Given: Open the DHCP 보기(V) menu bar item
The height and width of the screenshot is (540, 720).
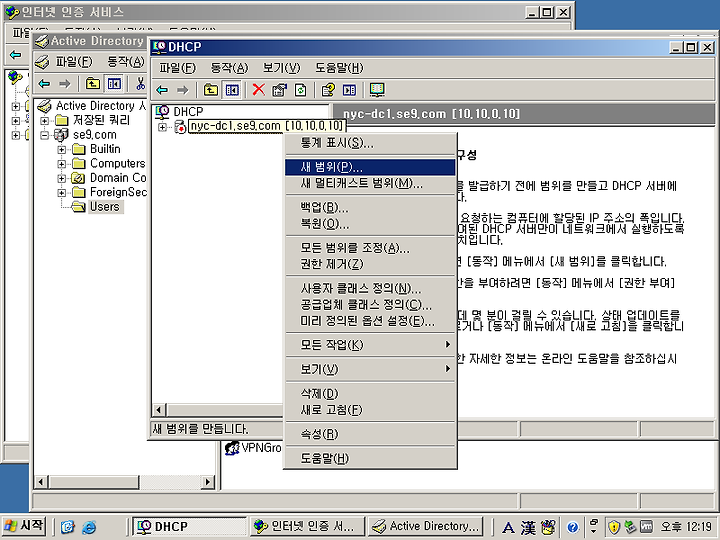Looking at the screenshot, I should point(281,68).
